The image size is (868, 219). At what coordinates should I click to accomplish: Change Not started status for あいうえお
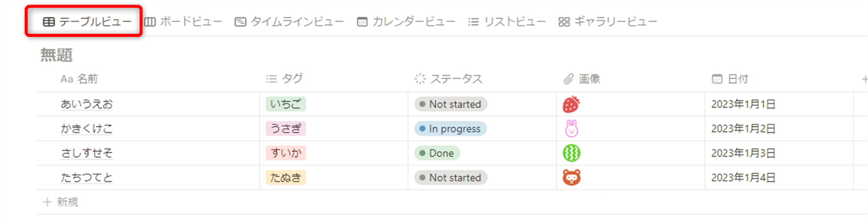point(451,104)
